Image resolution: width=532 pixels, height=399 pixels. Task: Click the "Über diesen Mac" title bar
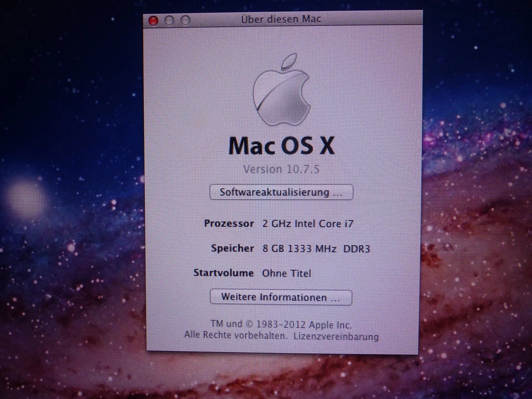click(x=282, y=19)
